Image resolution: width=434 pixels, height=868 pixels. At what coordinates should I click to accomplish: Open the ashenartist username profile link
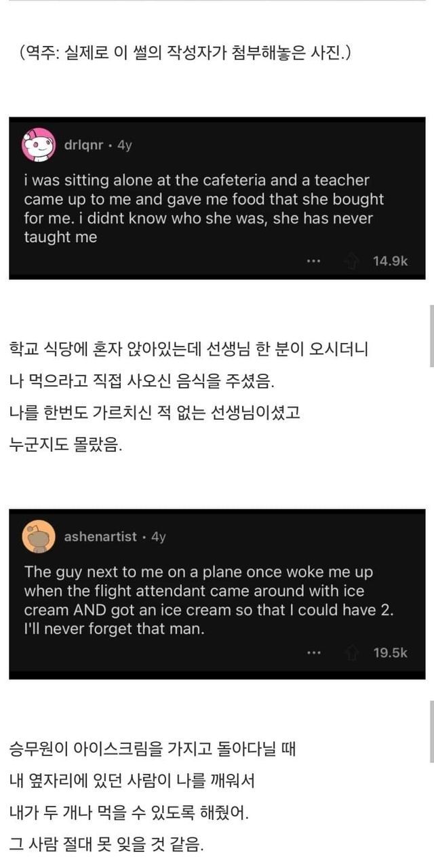pyautogui.click(x=100, y=537)
